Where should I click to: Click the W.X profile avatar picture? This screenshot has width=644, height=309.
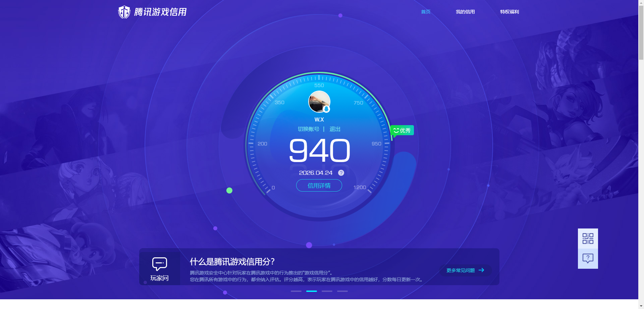(319, 101)
